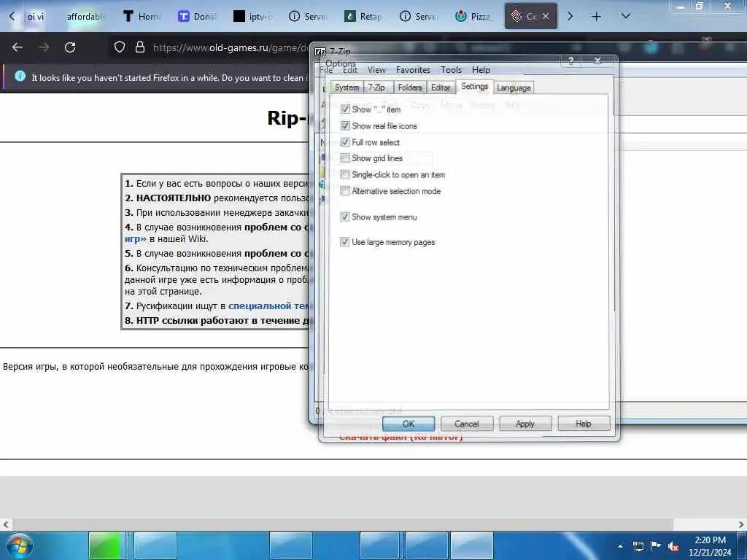Viewport: 747px width, 560px height.
Task: Toggle the Show ".." item checkbox
Action: [x=345, y=109]
